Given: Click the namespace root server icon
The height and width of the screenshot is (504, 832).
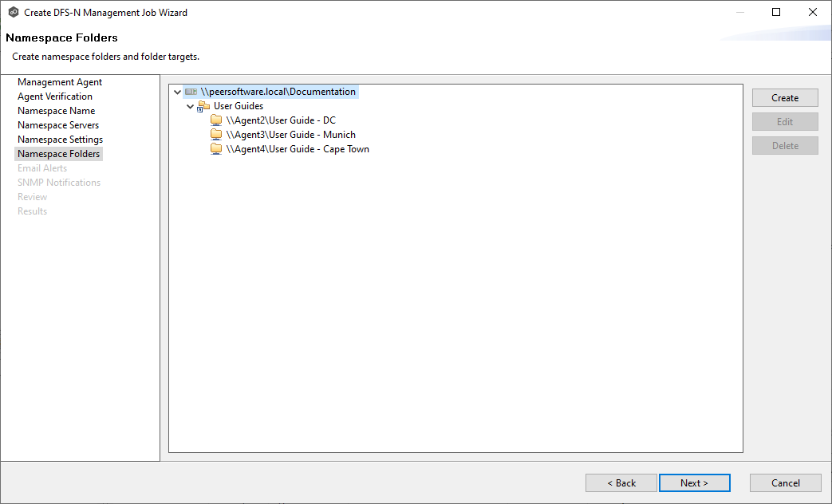Looking at the screenshot, I should coord(191,92).
